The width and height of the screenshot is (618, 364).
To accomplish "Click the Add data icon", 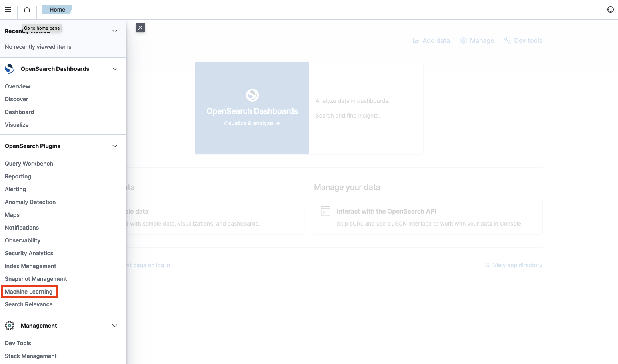I will point(416,40).
